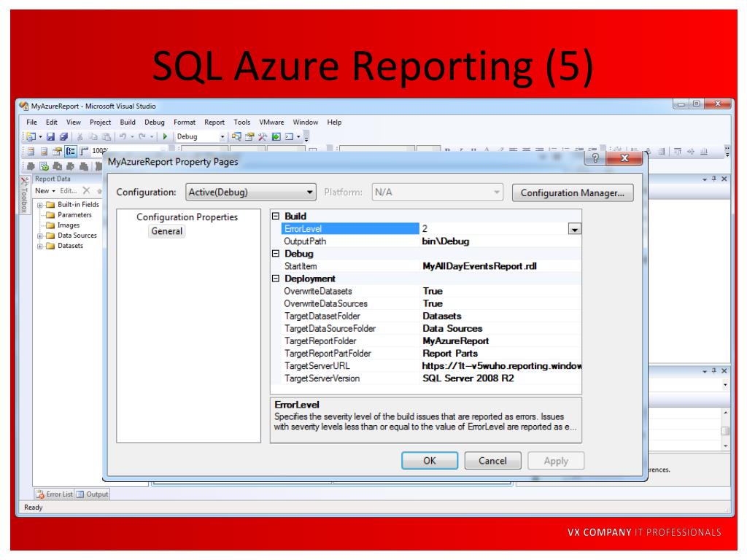
Task: Collapse the Build property section
Action: (x=276, y=216)
